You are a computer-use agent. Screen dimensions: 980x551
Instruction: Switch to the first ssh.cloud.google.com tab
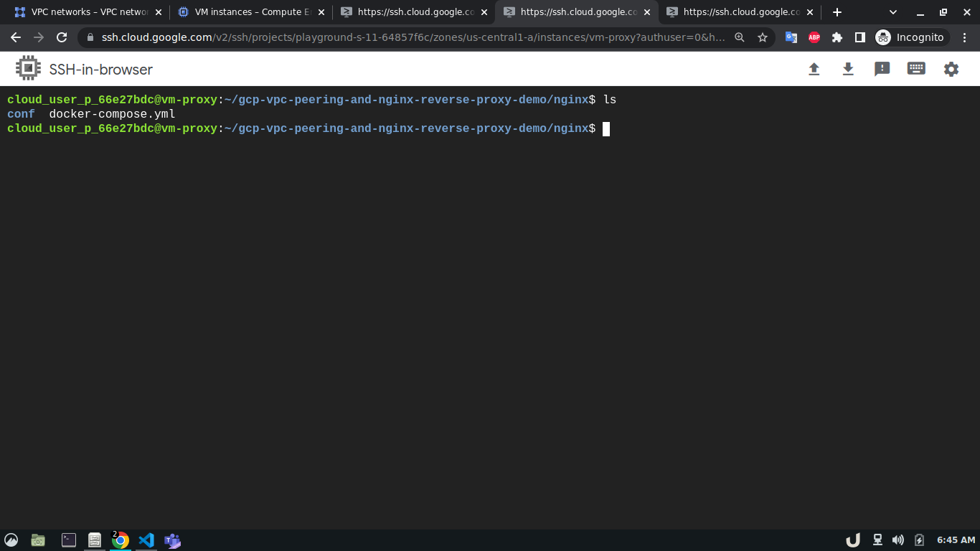point(414,12)
